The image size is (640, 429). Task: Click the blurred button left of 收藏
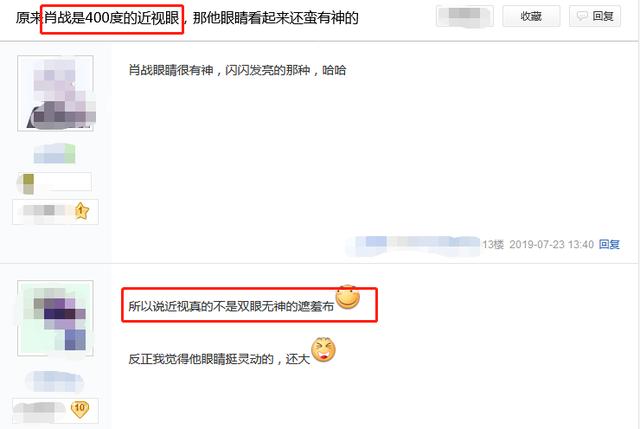(x=464, y=16)
